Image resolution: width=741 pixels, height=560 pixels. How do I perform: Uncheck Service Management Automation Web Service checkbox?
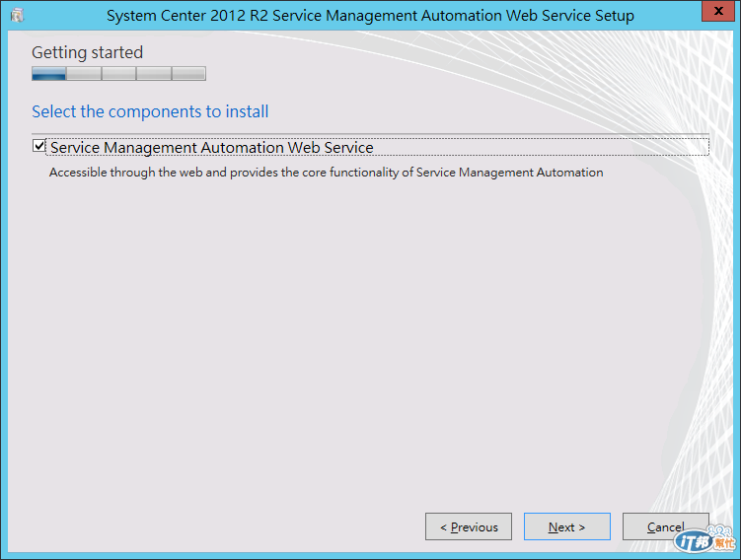pos(39,147)
